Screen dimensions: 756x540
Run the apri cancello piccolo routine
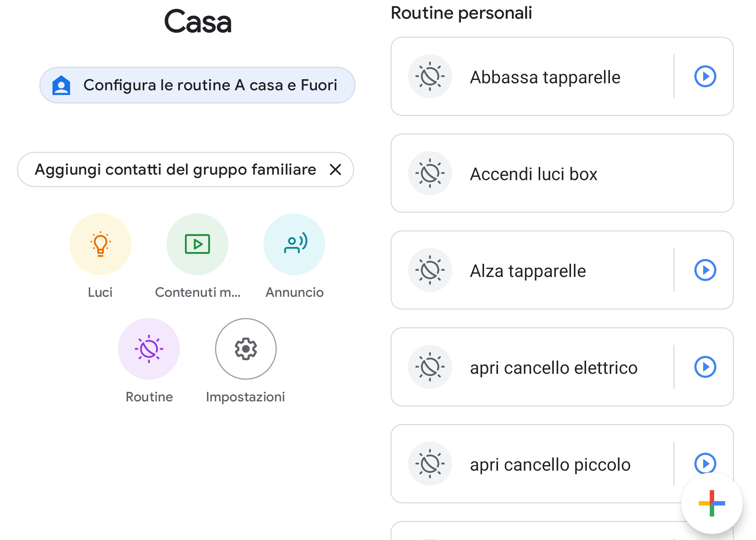[x=705, y=463]
